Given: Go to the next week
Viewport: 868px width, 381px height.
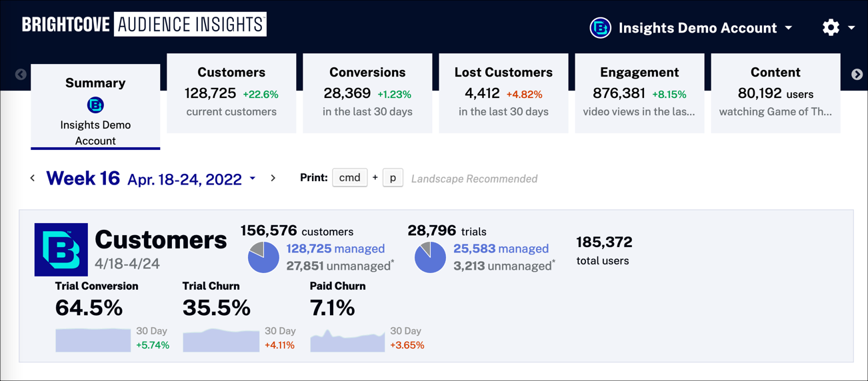Looking at the screenshot, I should 273,178.
